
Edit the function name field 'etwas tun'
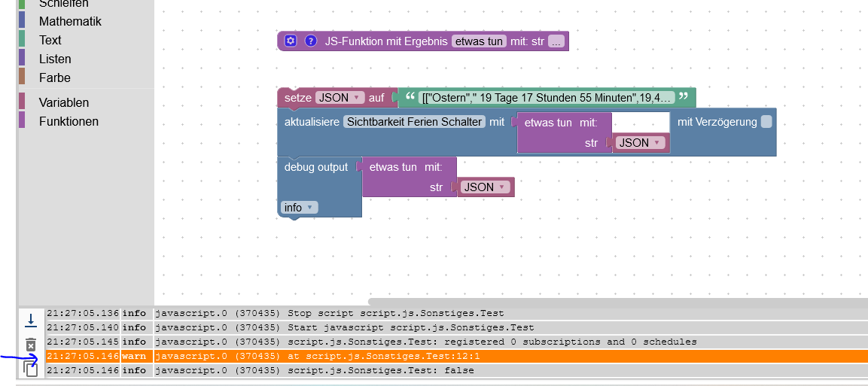coord(479,41)
